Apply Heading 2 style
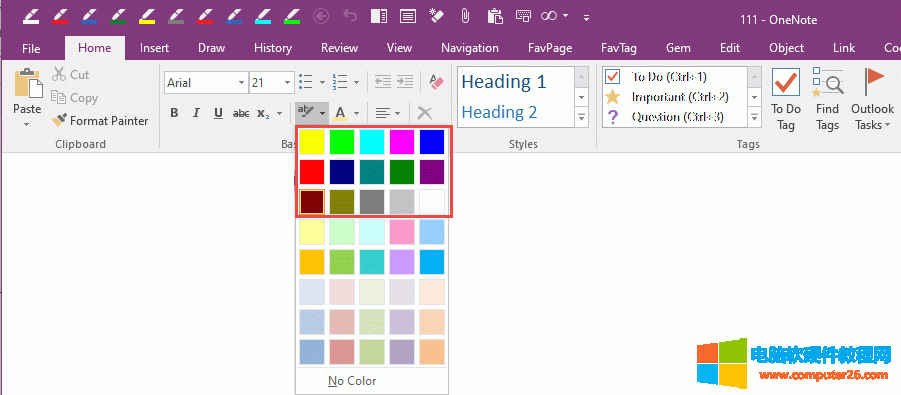 tap(499, 112)
